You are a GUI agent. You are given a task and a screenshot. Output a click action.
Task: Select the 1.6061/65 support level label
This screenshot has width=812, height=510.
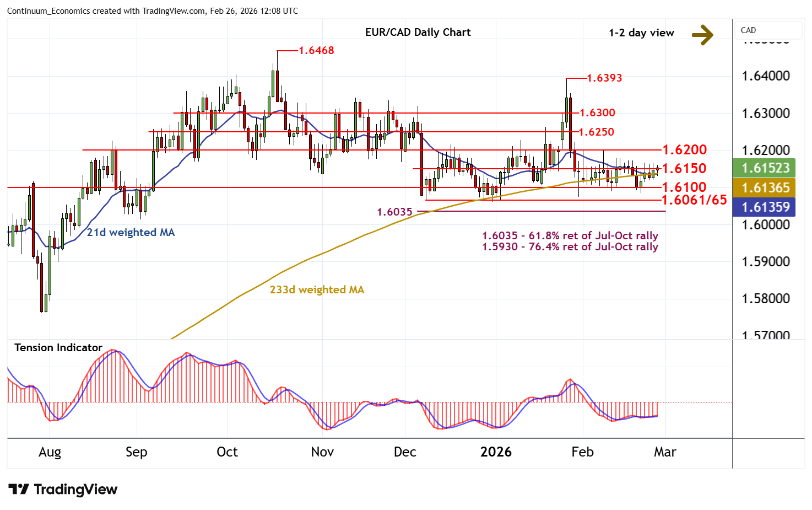694,200
